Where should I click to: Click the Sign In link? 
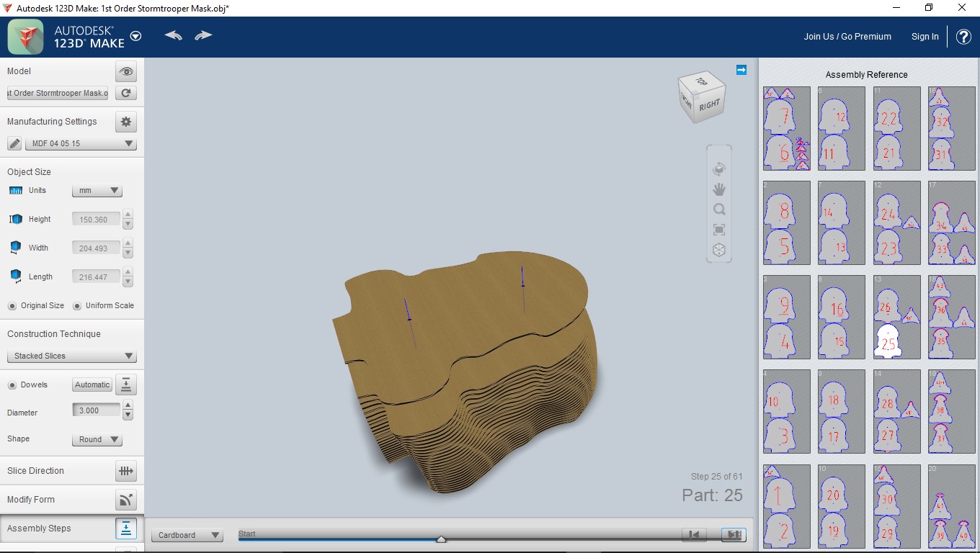click(x=925, y=37)
